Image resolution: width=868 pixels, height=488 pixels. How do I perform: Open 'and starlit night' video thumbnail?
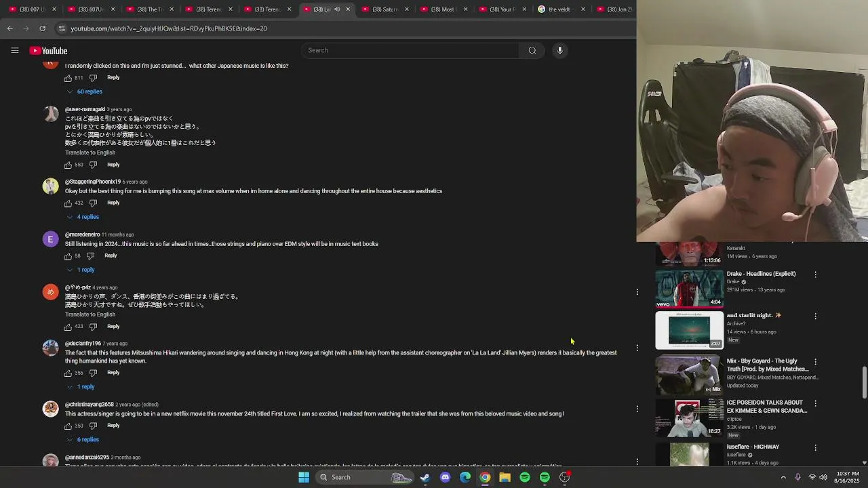[x=689, y=330]
